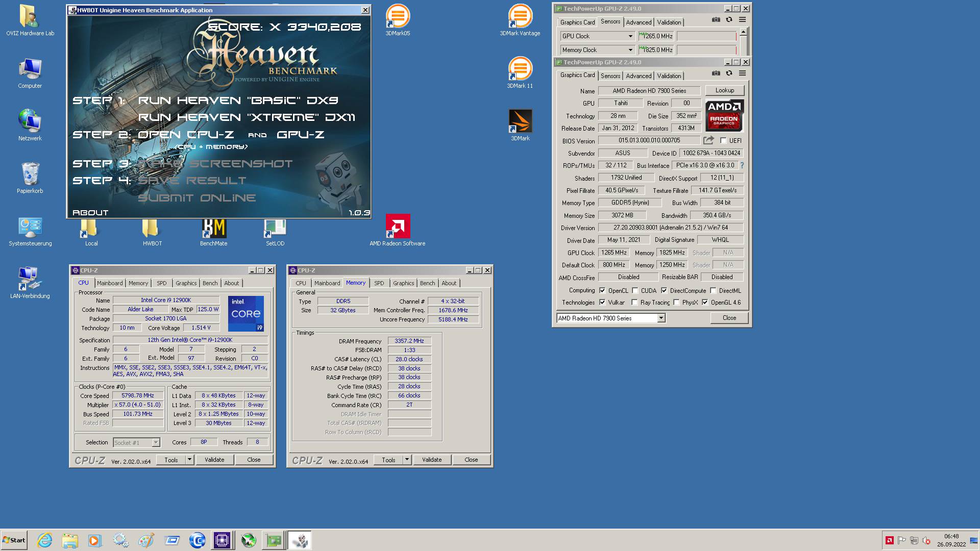Image resolution: width=980 pixels, height=551 pixels.
Task: Open the GPU Clock sensor dropdown
Action: click(630, 36)
